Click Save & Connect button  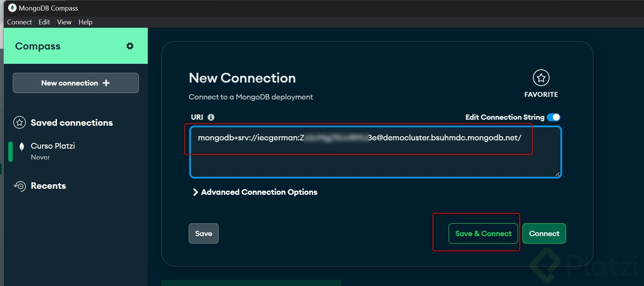coord(483,233)
